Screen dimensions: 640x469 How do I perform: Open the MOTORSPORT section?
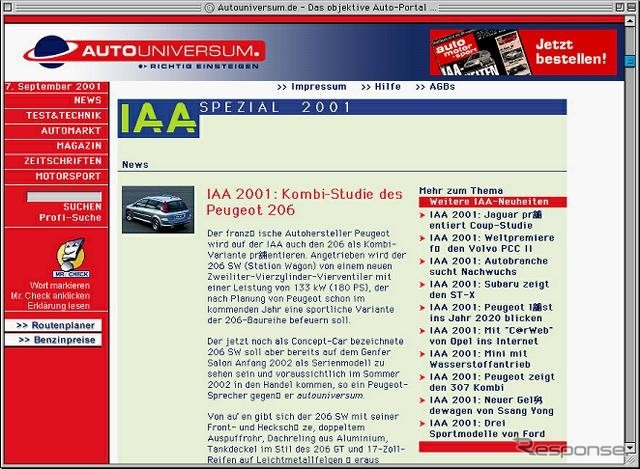pos(68,176)
